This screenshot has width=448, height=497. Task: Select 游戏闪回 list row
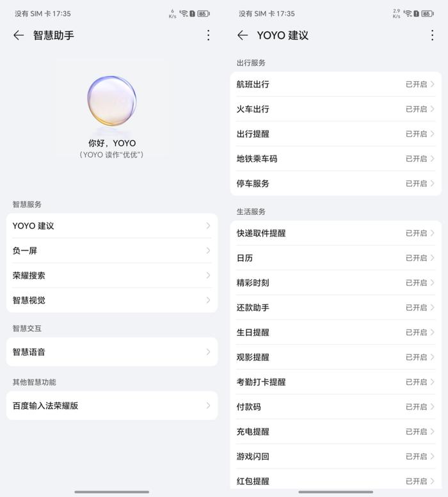coord(336,457)
